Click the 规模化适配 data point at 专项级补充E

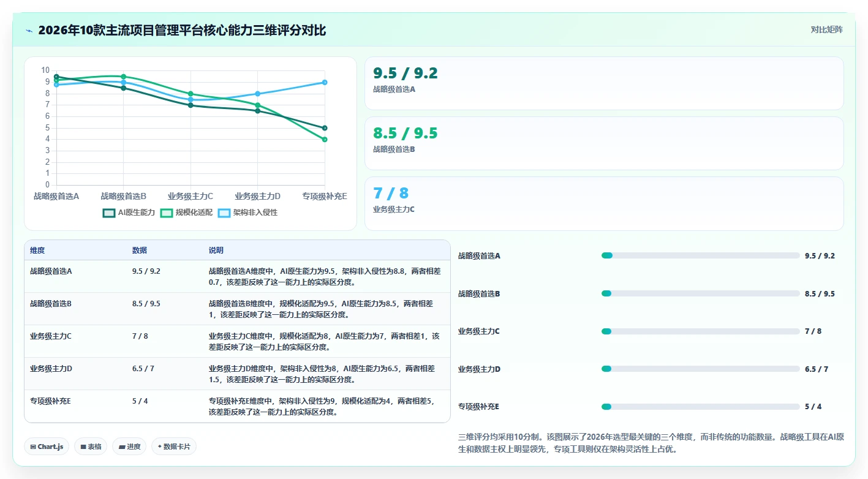[325, 139]
